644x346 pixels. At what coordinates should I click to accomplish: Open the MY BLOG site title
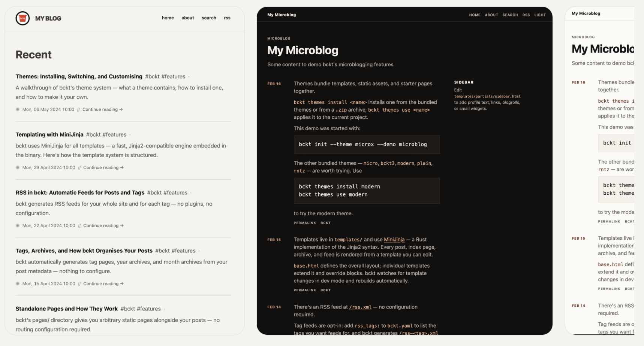48,18
